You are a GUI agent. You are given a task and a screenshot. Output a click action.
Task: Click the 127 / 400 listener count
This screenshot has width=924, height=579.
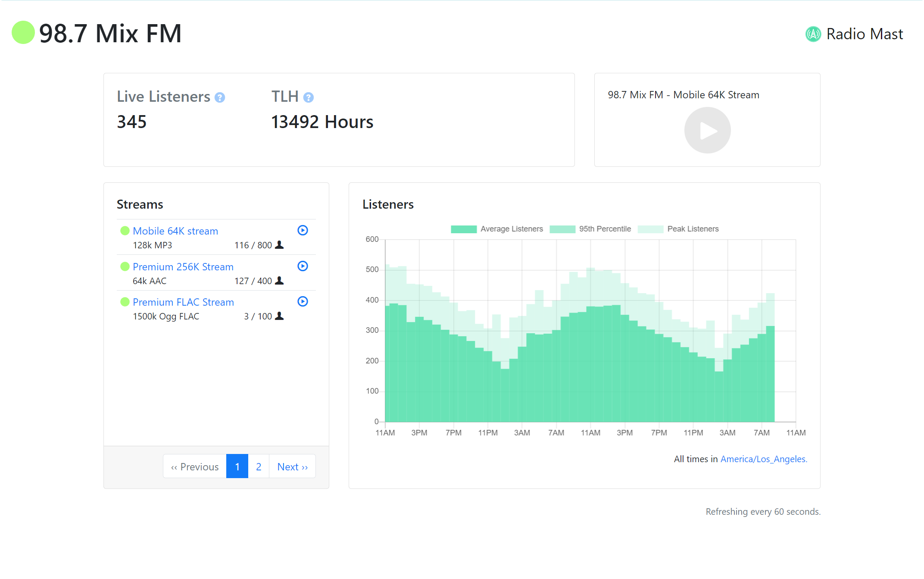[253, 281]
